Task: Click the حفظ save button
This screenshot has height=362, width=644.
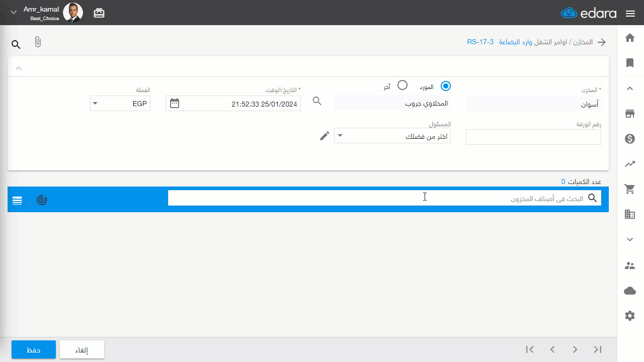Action: coord(34,349)
